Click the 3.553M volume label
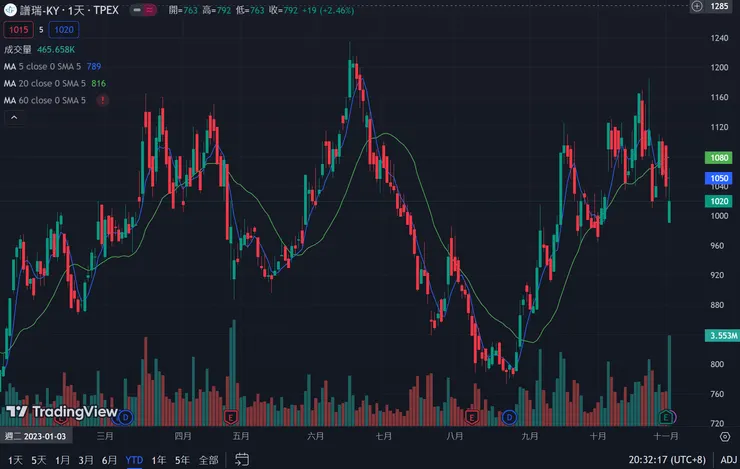 click(722, 335)
